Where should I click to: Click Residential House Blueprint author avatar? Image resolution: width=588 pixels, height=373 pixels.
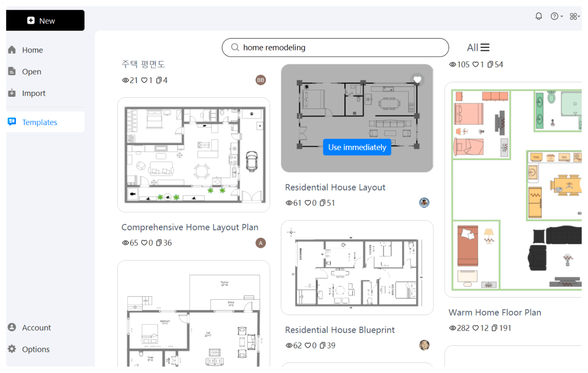(x=424, y=345)
